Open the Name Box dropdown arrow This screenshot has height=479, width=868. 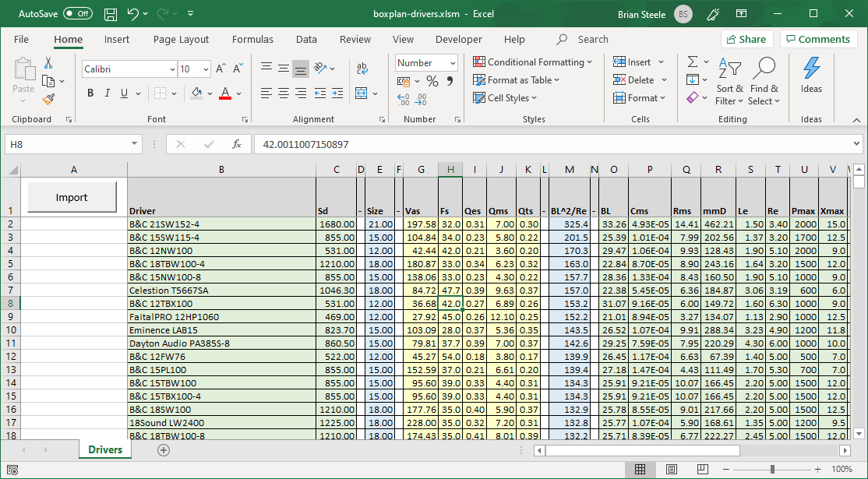pyautogui.click(x=134, y=144)
